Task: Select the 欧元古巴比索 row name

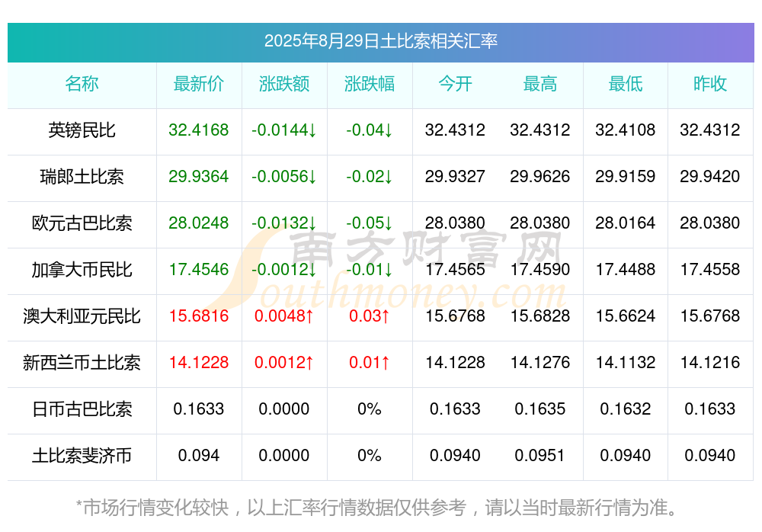Action: click(x=82, y=223)
